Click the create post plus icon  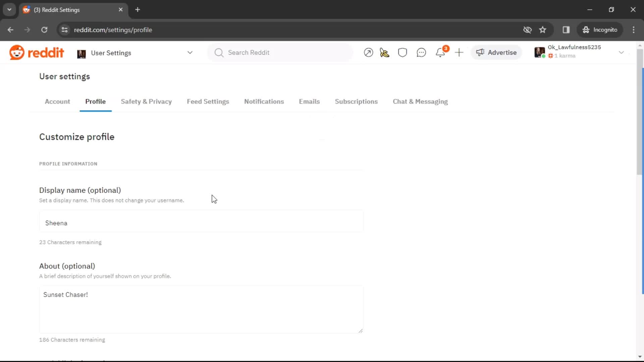[x=460, y=53]
